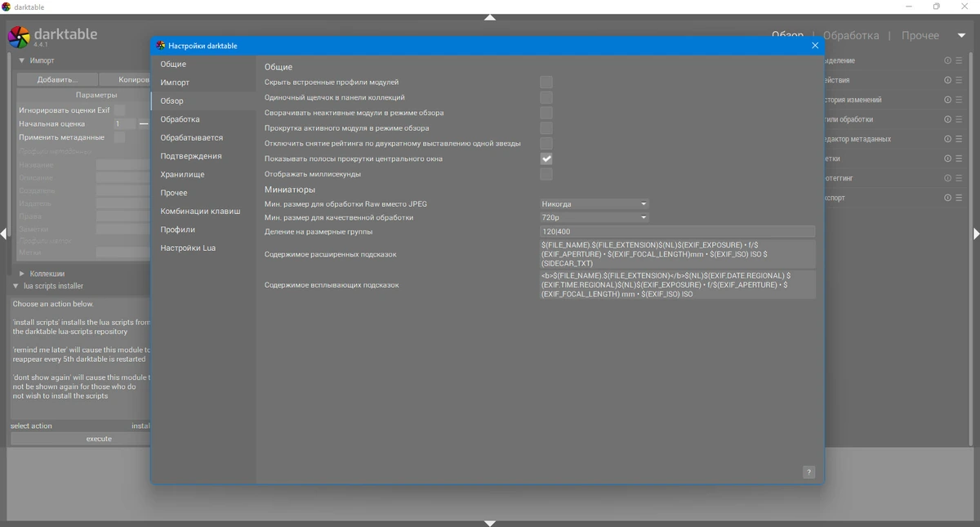Open the Никогда dropdown for Raw processing
This screenshot has width=980, height=527.
(x=594, y=204)
